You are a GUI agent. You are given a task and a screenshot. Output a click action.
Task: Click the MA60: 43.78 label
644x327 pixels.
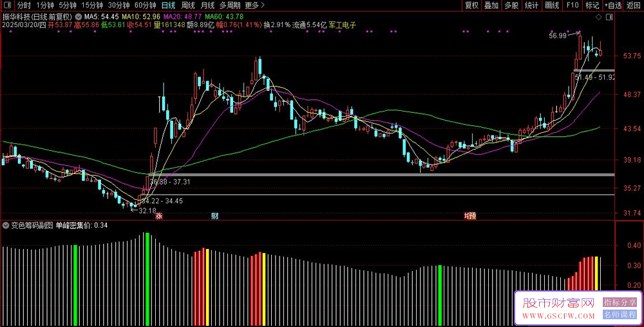[x=224, y=17]
